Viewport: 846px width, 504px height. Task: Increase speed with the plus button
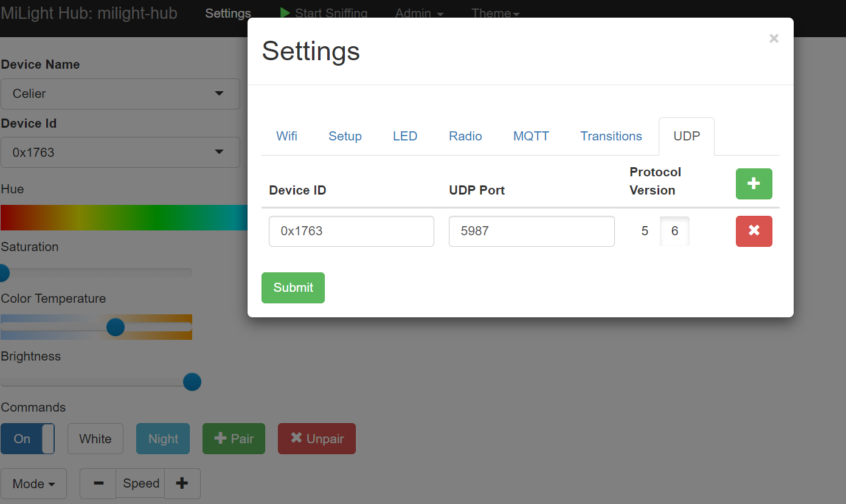coord(182,483)
